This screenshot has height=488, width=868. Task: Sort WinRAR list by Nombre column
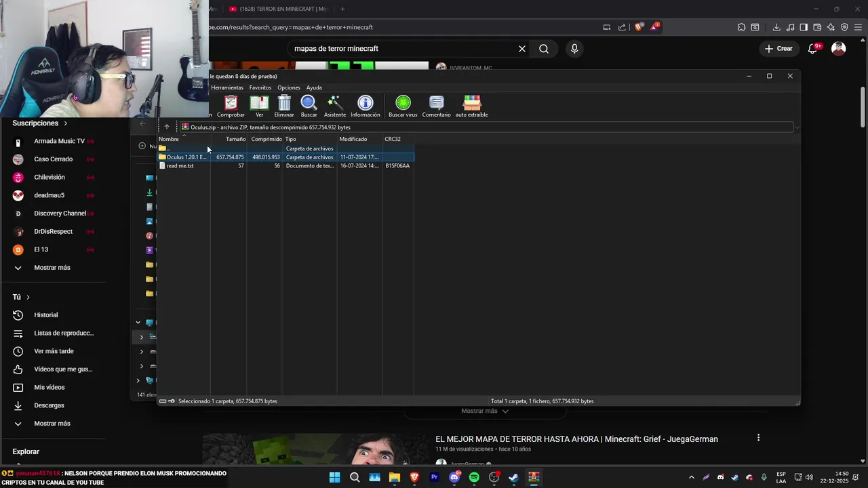click(184, 139)
